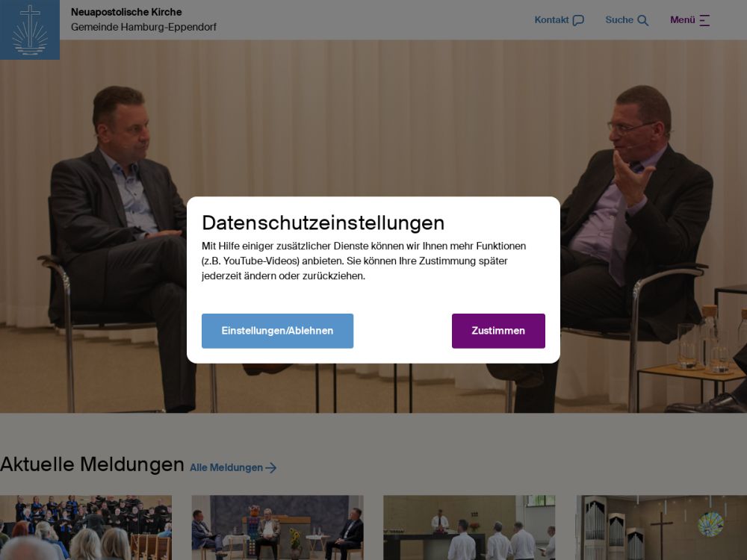Click the church cross logo icon

tap(30, 30)
